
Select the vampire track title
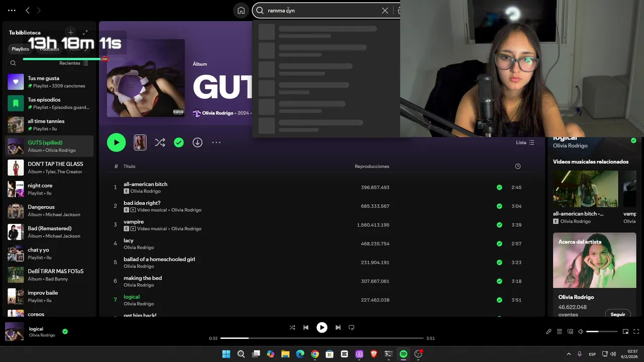point(134,222)
